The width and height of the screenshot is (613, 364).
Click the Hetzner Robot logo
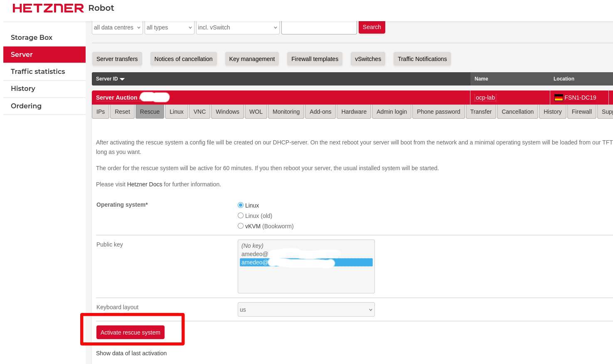[63, 8]
